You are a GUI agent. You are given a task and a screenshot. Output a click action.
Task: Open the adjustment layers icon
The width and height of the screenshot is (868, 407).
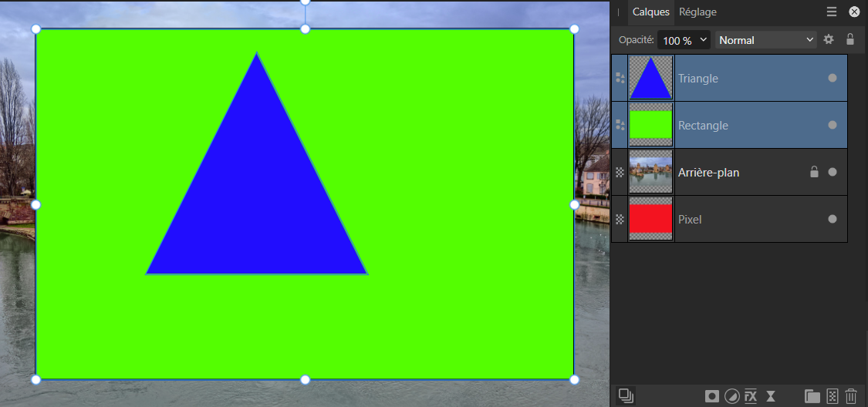[732, 396]
